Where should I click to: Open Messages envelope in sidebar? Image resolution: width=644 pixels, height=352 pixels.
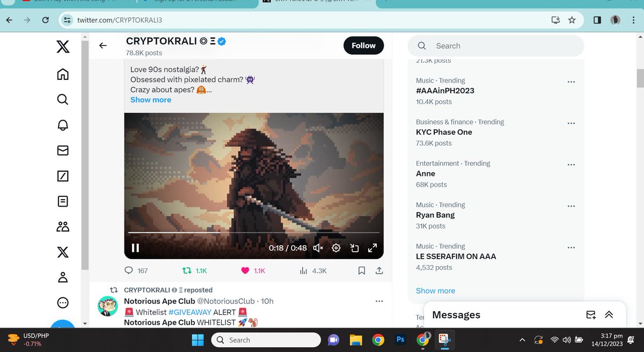63,151
